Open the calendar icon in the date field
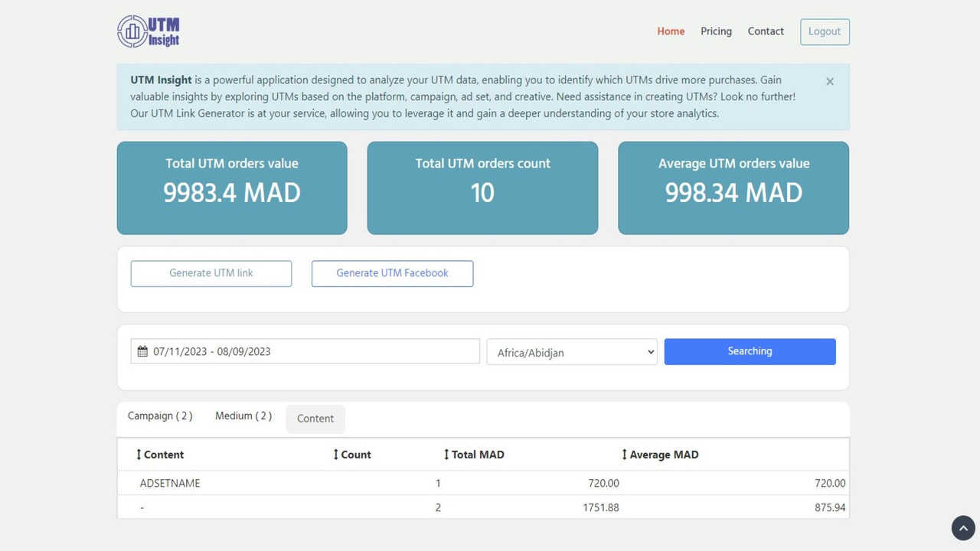980x551 pixels. pos(142,350)
